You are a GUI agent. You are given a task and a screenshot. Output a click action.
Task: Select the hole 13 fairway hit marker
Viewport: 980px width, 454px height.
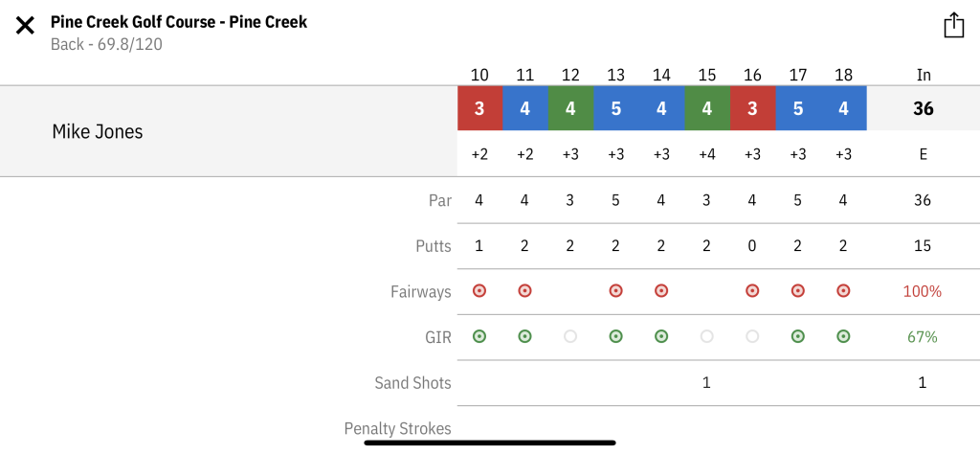(x=615, y=291)
